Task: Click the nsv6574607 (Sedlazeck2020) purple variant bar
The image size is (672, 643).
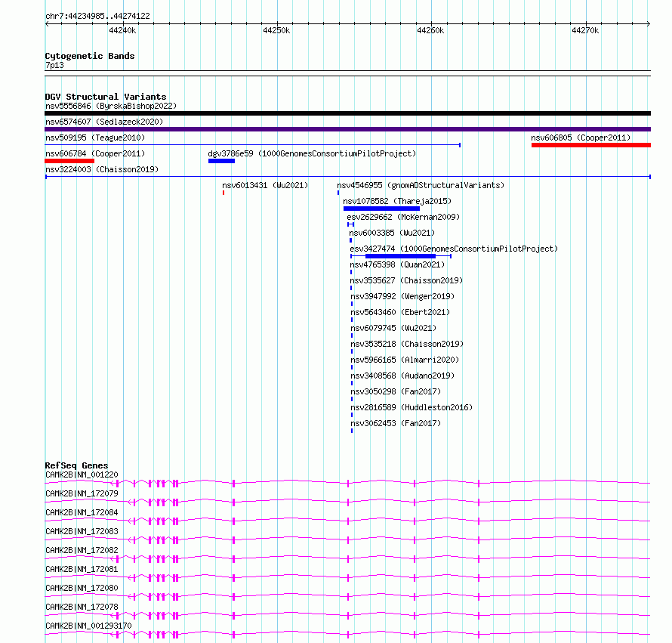Action: [347, 129]
